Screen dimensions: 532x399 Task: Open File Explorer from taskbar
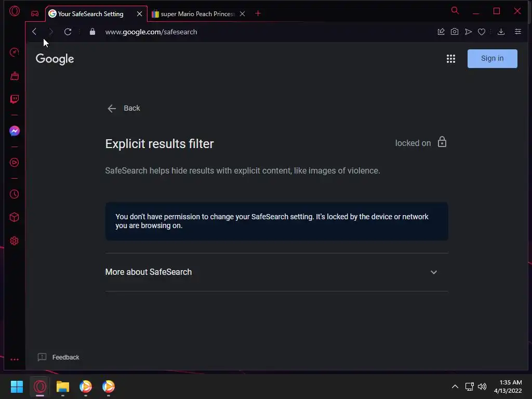point(63,387)
